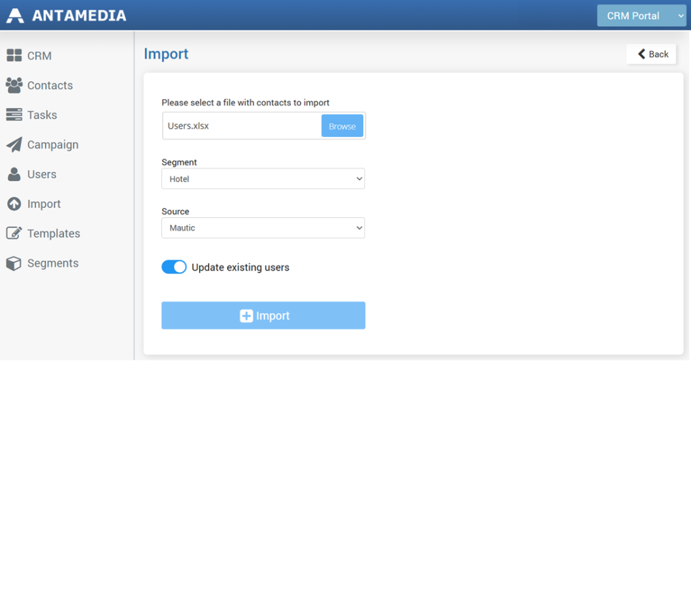The height and width of the screenshot is (616, 691).
Task: Click the ANTAMEDIA brand text
Action: (x=80, y=16)
